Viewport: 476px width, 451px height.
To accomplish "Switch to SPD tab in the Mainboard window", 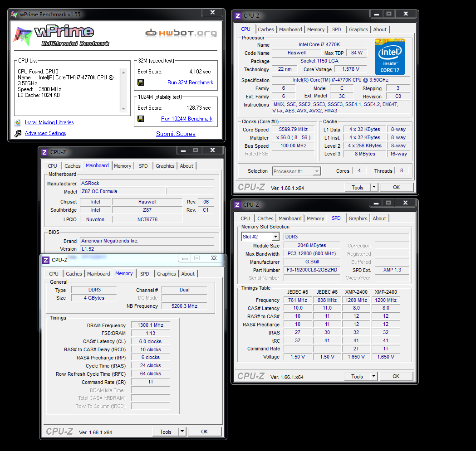I will [143, 166].
